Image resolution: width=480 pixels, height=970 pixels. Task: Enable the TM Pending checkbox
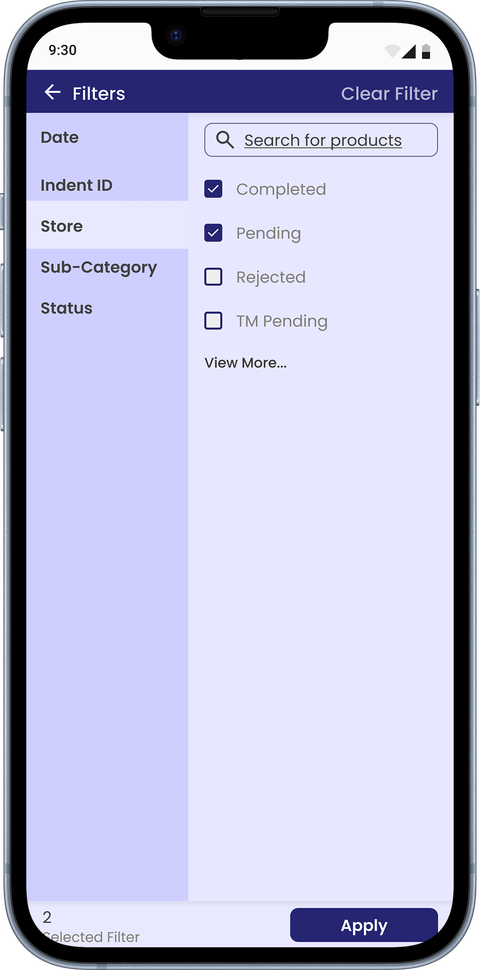(213, 321)
